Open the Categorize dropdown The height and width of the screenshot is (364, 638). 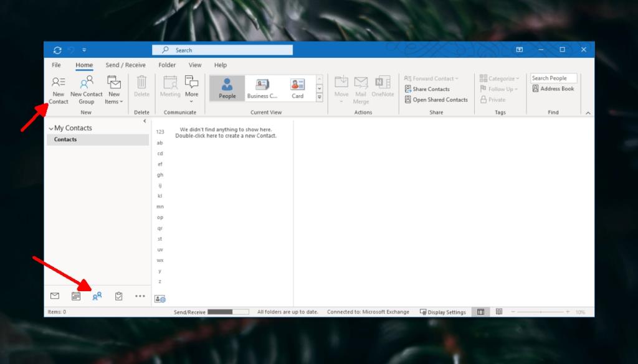499,78
